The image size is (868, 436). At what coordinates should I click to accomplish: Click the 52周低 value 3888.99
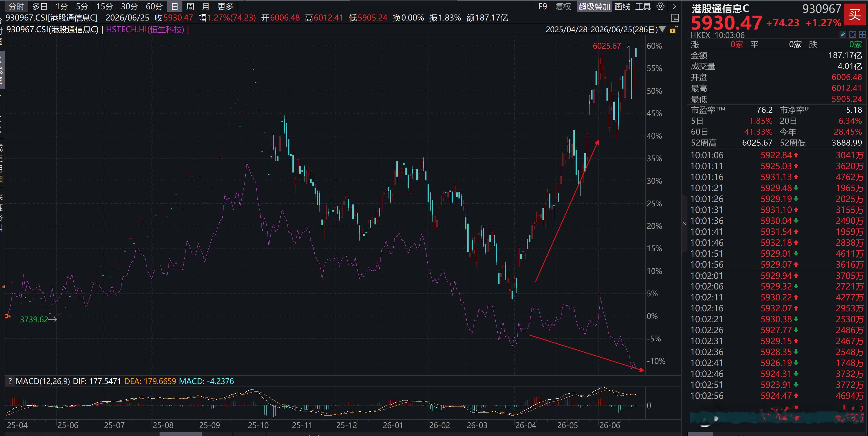click(x=846, y=143)
